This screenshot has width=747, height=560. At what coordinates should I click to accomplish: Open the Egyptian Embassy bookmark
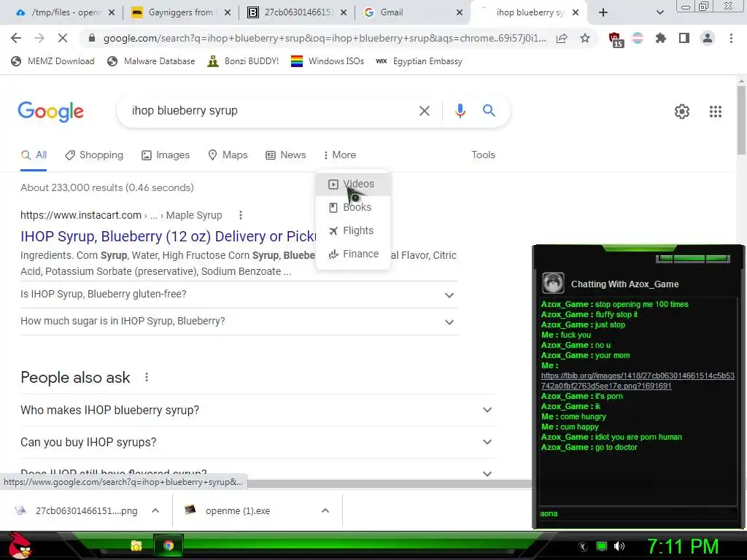pyautogui.click(x=419, y=61)
